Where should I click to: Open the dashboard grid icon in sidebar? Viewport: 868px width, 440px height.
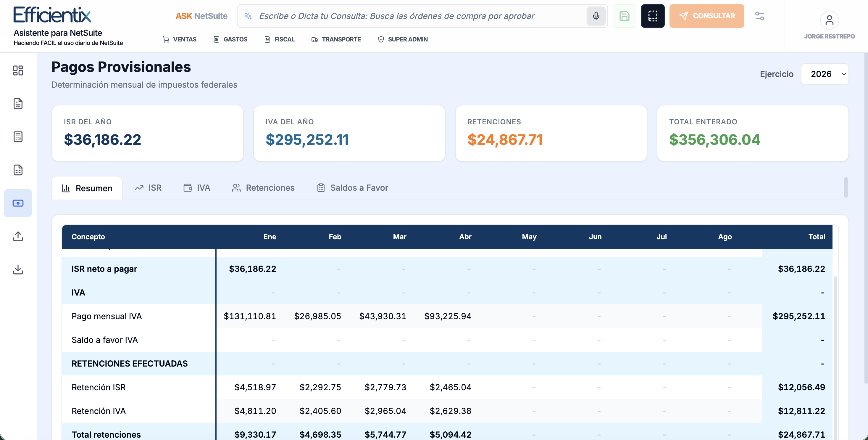[18, 70]
